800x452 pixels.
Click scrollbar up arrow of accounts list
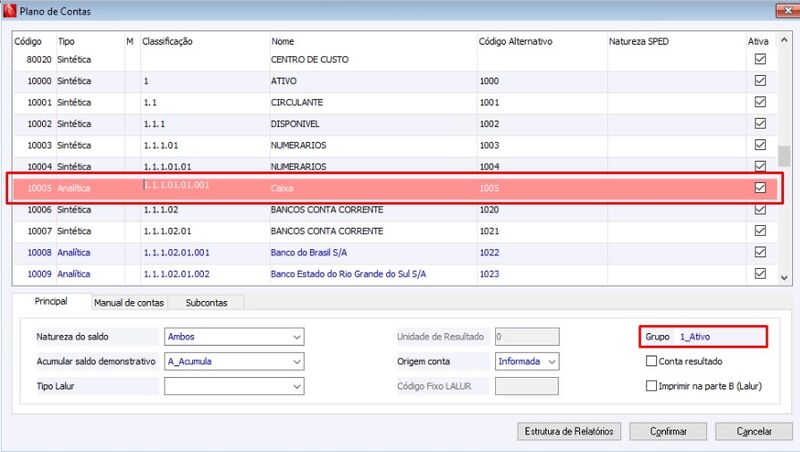pos(784,41)
